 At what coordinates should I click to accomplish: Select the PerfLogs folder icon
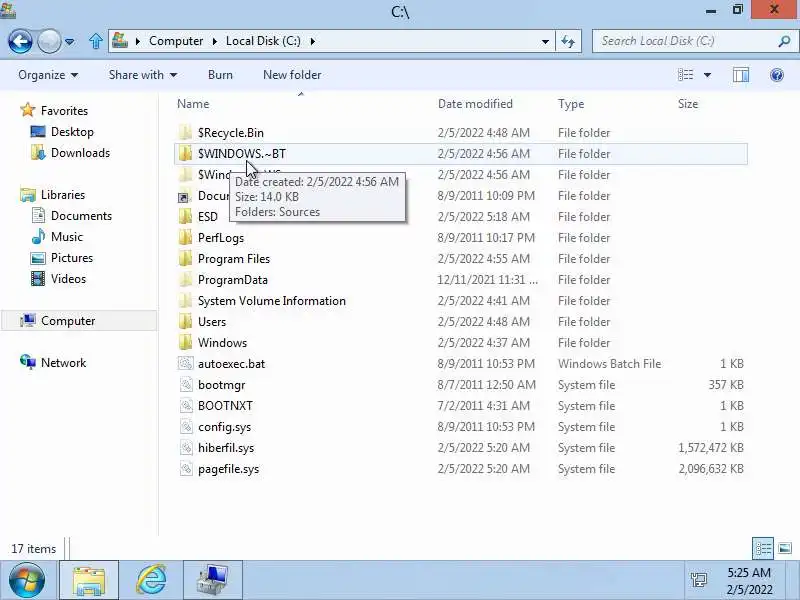(x=186, y=238)
